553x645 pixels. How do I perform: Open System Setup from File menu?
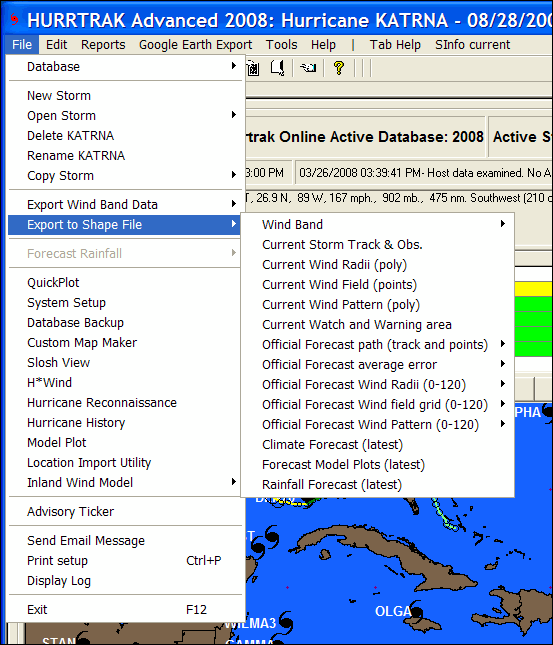coord(124,302)
